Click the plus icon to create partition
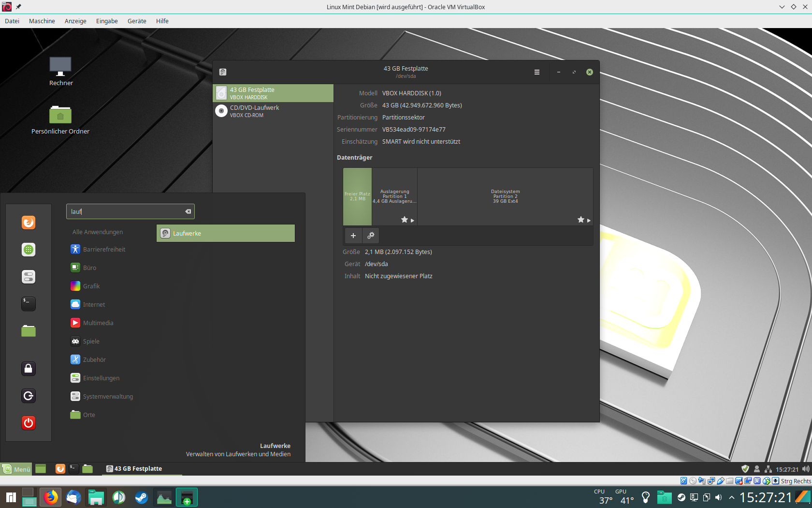This screenshot has width=812, height=508. click(353, 236)
